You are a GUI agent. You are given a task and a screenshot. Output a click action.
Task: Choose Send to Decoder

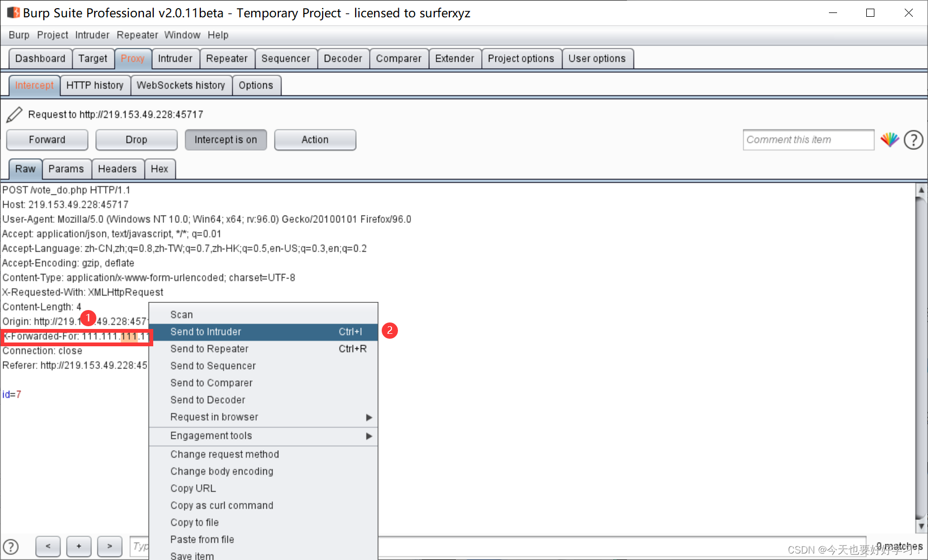tap(263, 400)
